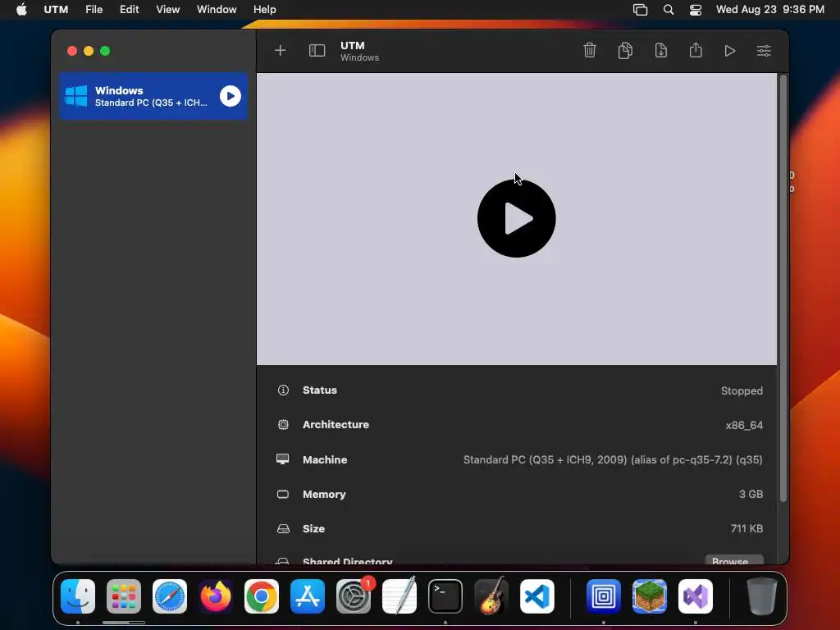The image size is (840, 630).
Task: Click the 'x86_64' architecture value
Action: [x=744, y=425]
